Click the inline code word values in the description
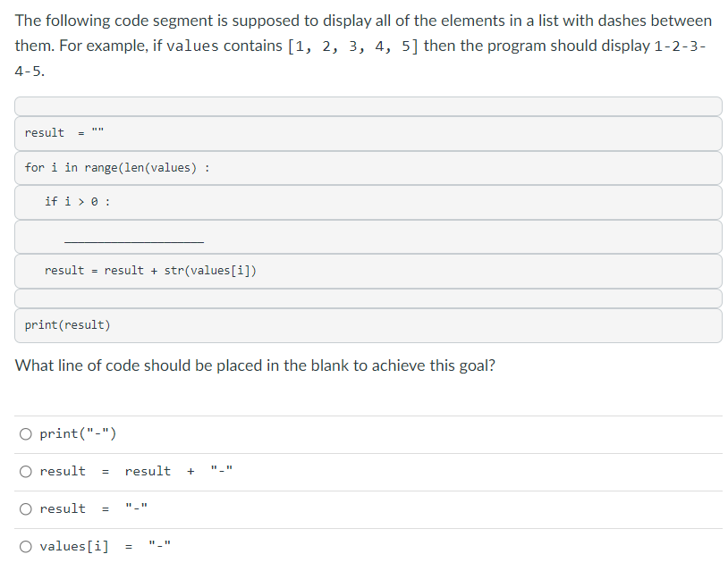 coord(192,46)
